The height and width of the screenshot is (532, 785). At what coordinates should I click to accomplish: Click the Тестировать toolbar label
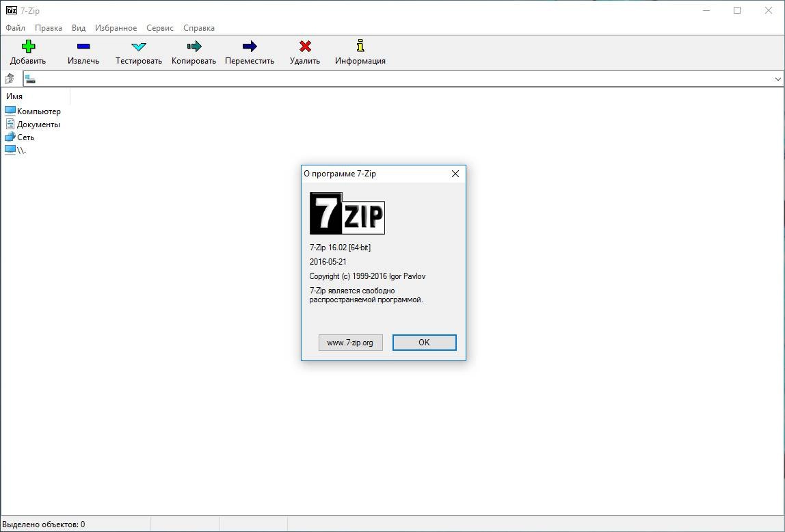point(139,61)
